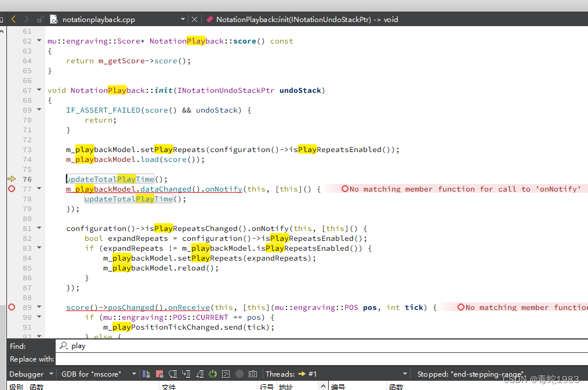Screen dimensions: 588x390
Task: Stop the debugger with the red icon
Action: 159,374
